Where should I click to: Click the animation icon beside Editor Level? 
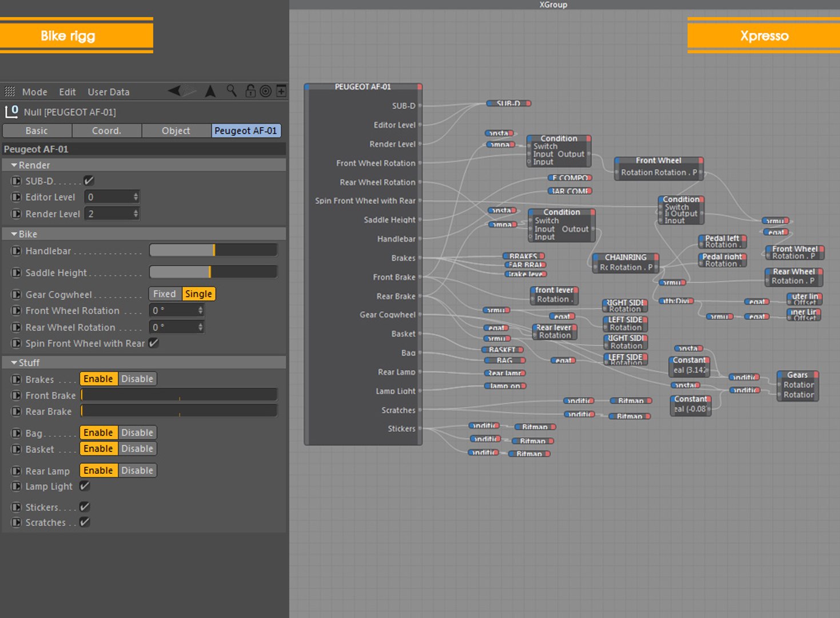[x=16, y=197]
